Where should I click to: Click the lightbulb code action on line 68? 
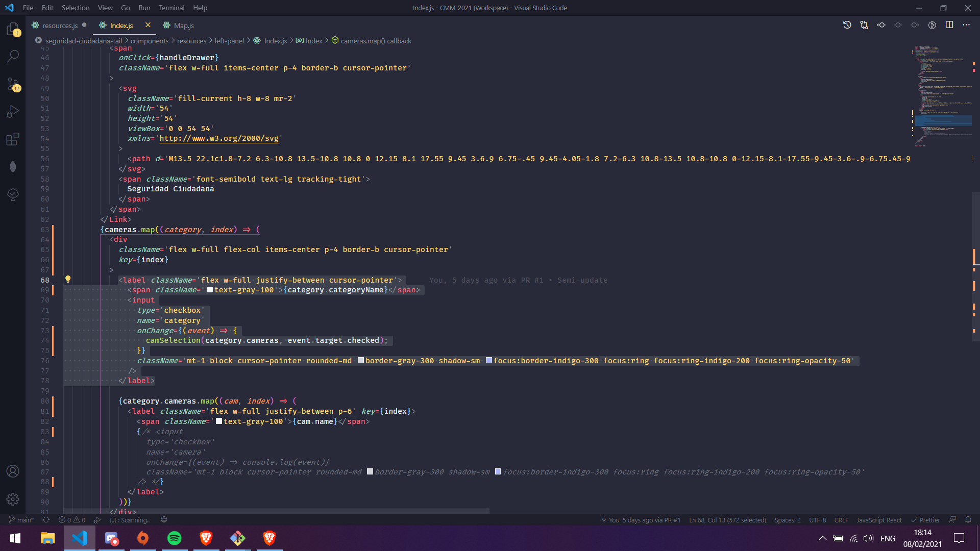[x=68, y=279]
